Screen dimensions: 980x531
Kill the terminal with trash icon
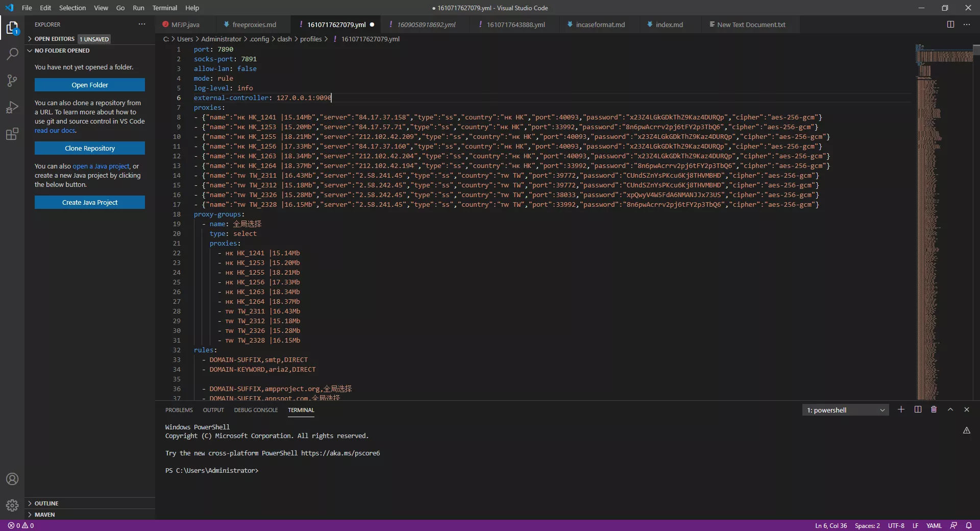[934, 409]
